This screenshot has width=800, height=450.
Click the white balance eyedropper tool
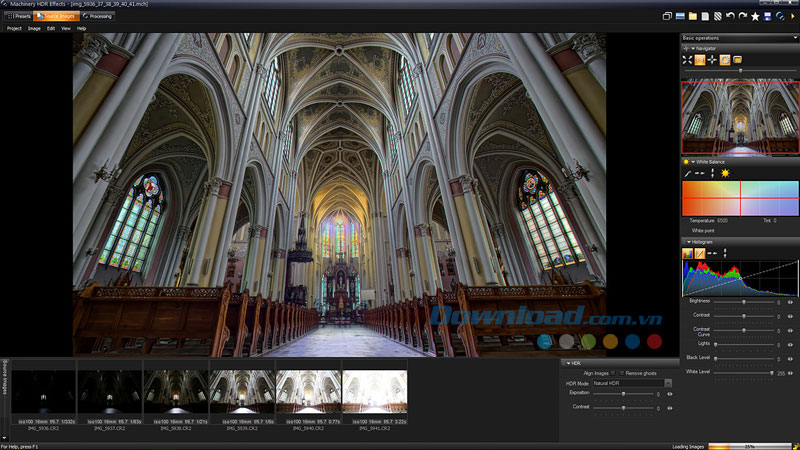pyautogui.click(x=687, y=173)
